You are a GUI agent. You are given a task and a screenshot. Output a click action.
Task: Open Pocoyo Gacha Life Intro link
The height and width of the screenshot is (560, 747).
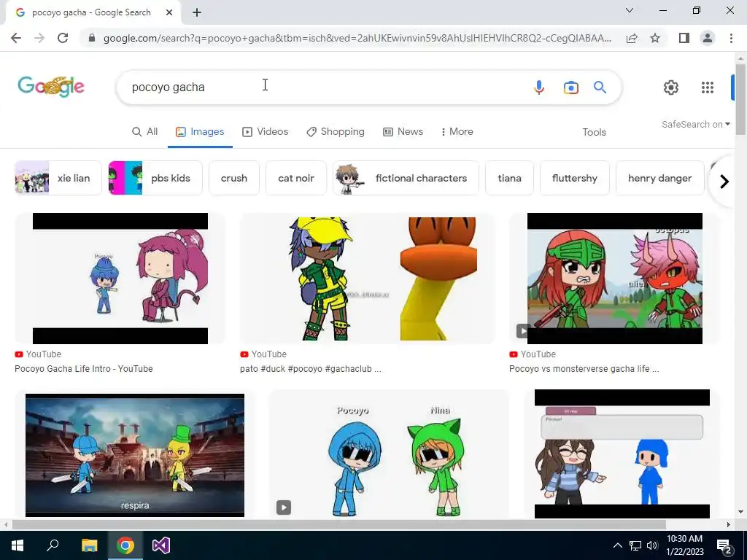84,368
